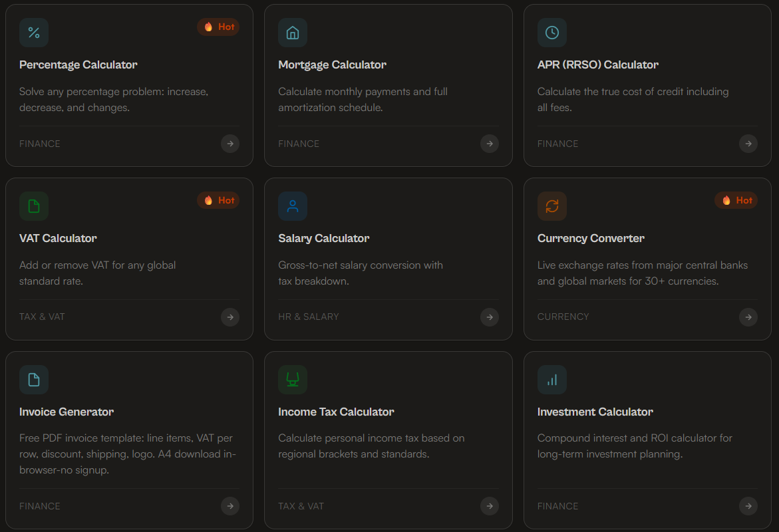Click FINANCE label on APR (RRSO) card
The image size is (779, 532).
(558, 144)
